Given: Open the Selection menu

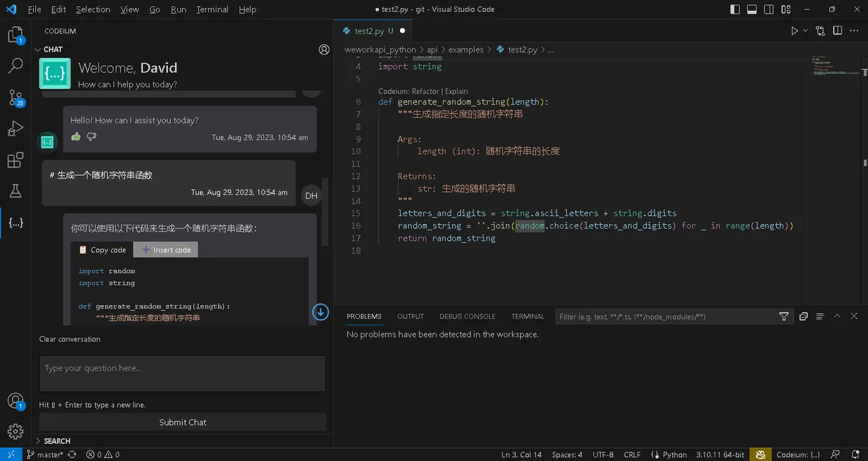Looking at the screenshot, I should coord(93,9).
